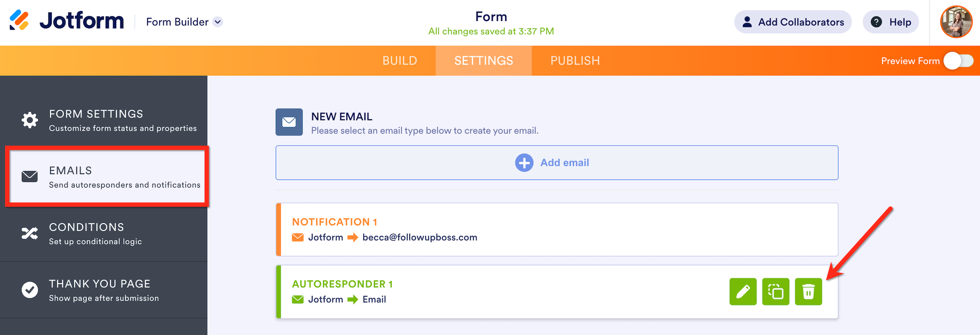Open the Notification 1 email card

coord(557,229)
